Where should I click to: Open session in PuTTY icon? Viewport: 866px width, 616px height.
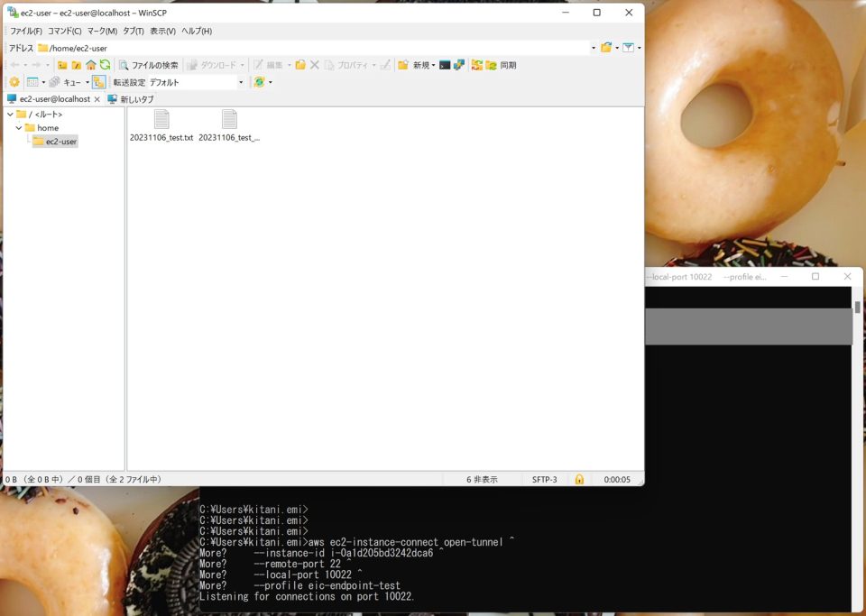(459, 65)
